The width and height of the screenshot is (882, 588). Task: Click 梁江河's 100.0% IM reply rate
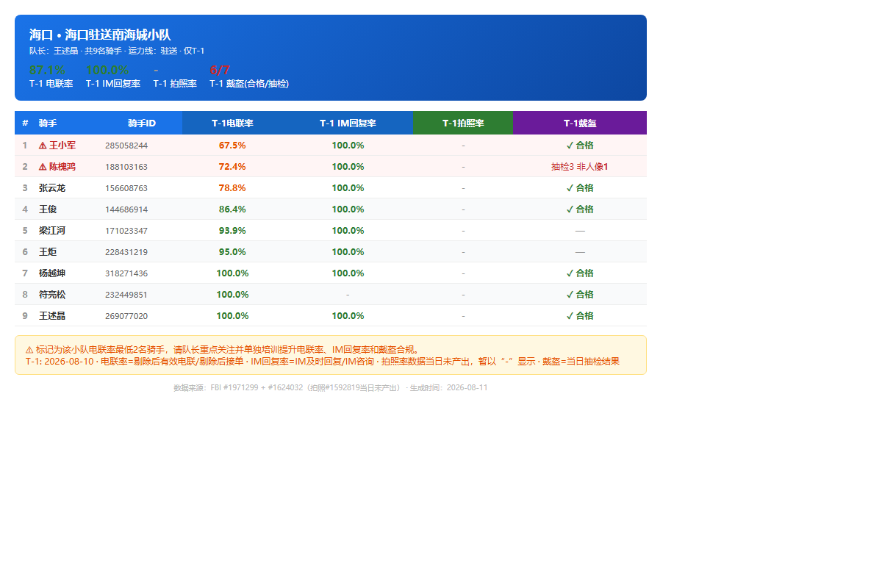click(348, 231)
